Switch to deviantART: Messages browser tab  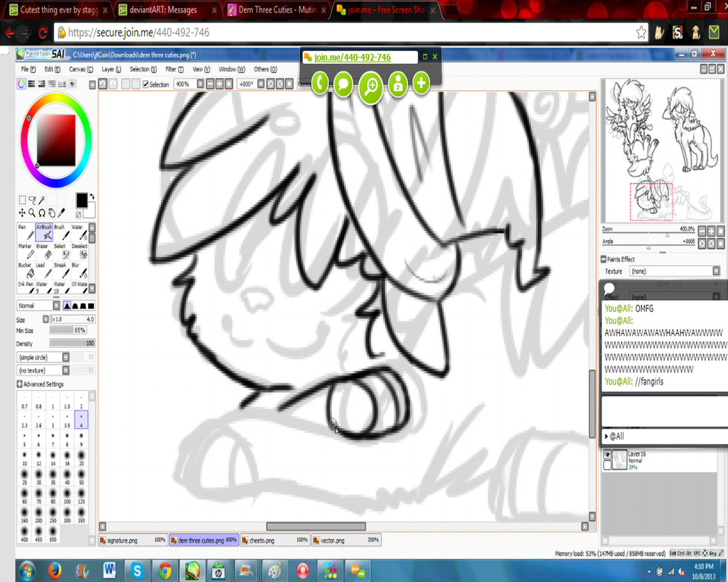click(x=166, y=10)
